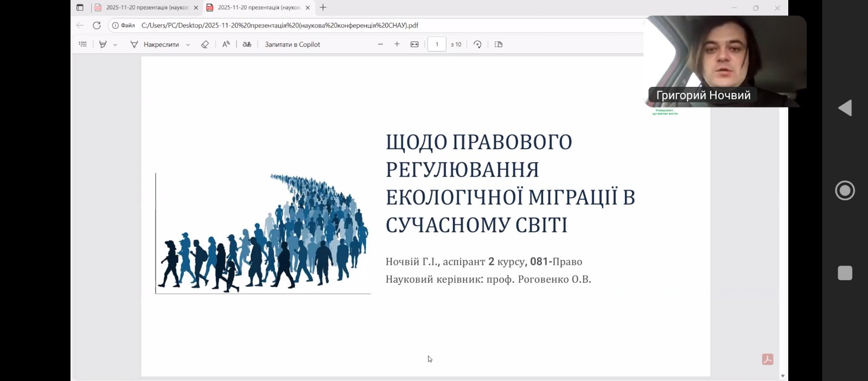Toggle fit to width view
Viewport: 868px width, 381px height.
point(414,45)
